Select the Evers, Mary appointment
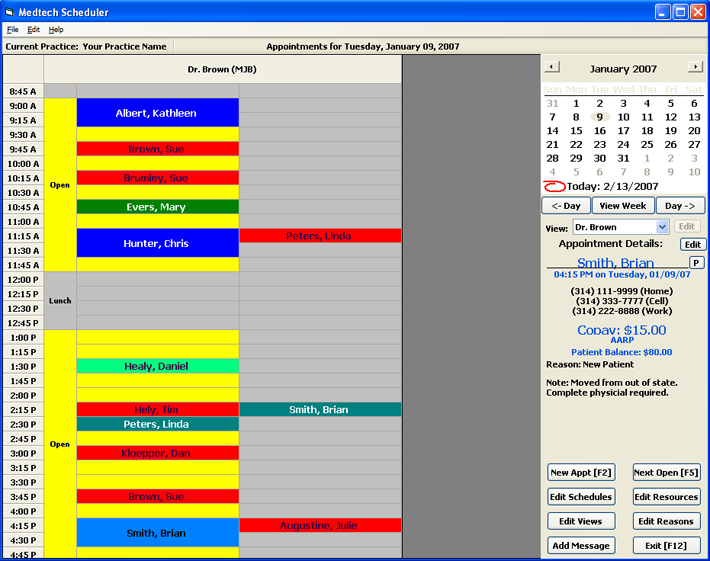Image resolution: width=710 pixels, height=561 pixels. click(158, 207)
